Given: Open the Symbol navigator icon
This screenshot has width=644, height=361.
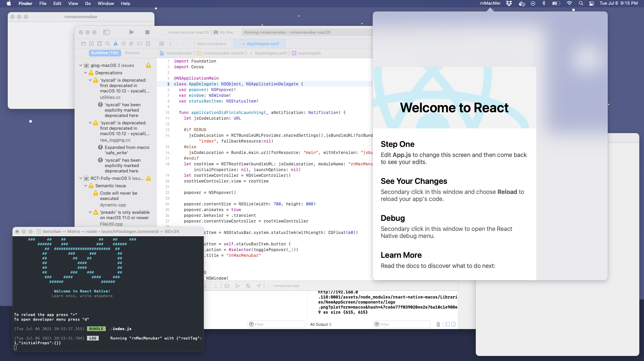Looking at the screenshot, I should [x=99, y=44].
